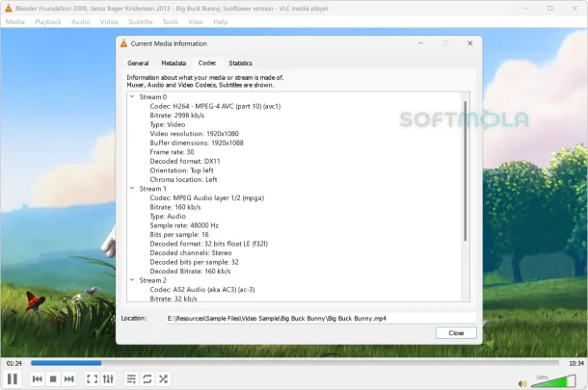Open the Video menu
Screen dimensions: 588x390
point(109,22)
